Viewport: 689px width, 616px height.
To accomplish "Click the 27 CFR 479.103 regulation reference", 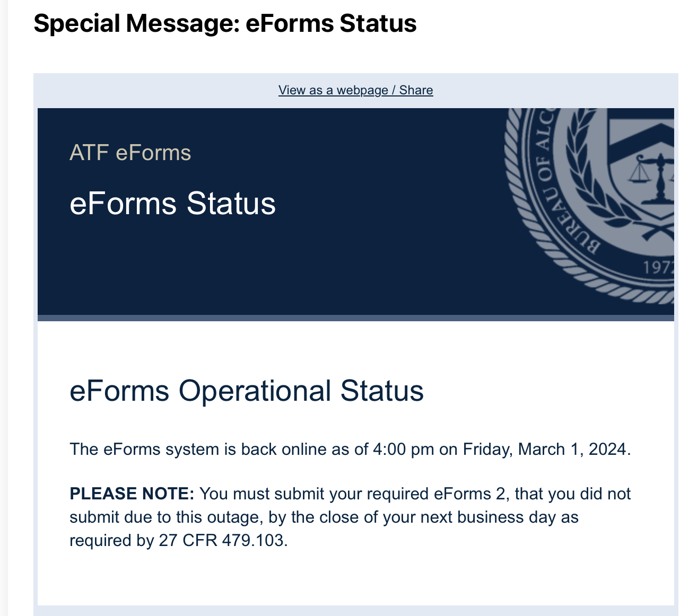I will coord(223,540).
